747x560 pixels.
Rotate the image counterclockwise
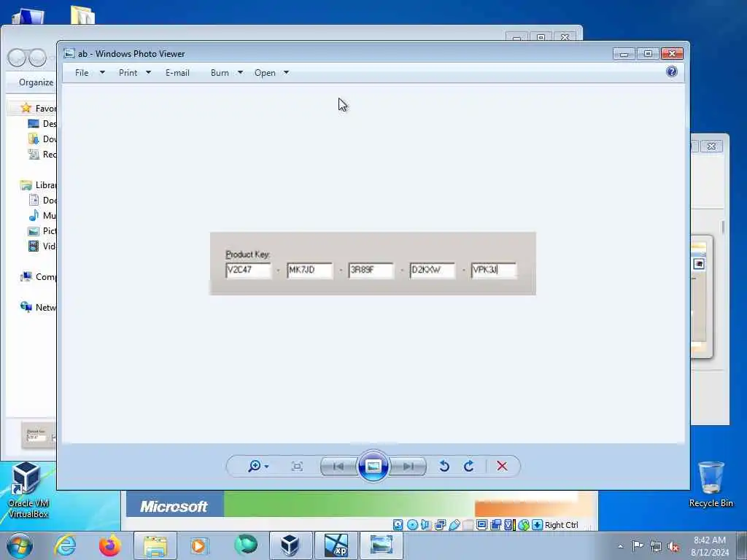[444, 466]
